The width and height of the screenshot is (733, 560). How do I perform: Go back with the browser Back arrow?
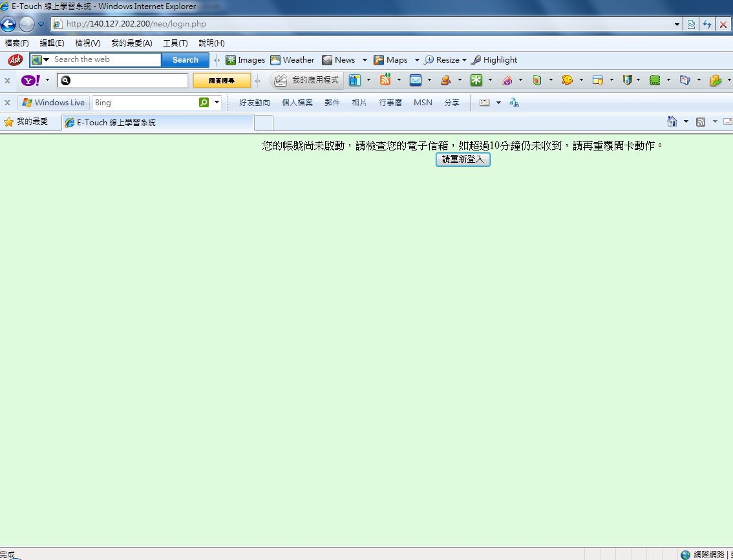coord(8,24)
